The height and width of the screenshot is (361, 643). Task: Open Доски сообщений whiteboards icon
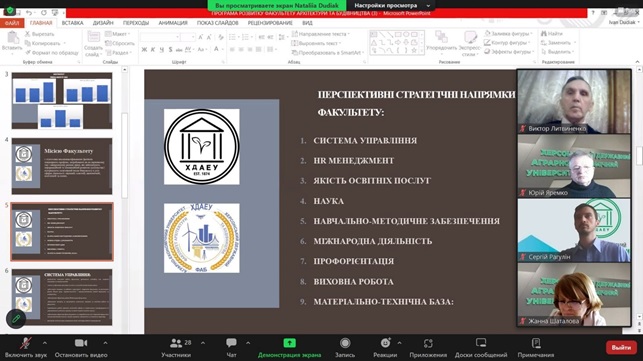coord(481,343)
